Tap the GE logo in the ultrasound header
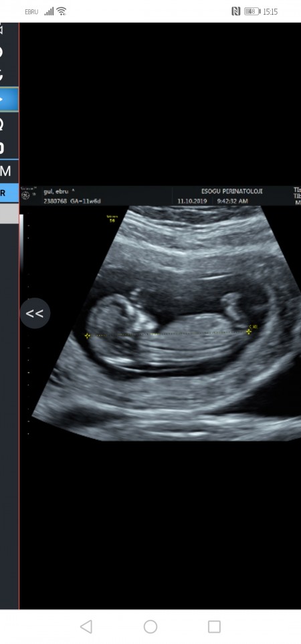Viewport: 301px width, 644px height. 26,195
